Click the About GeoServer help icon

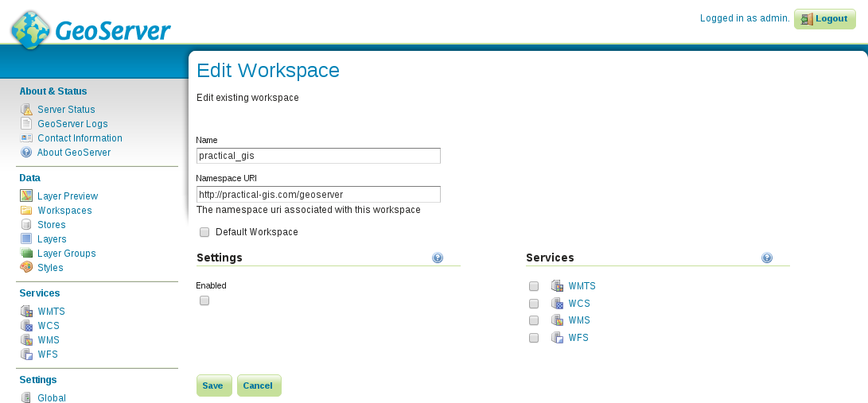point(26,153)
